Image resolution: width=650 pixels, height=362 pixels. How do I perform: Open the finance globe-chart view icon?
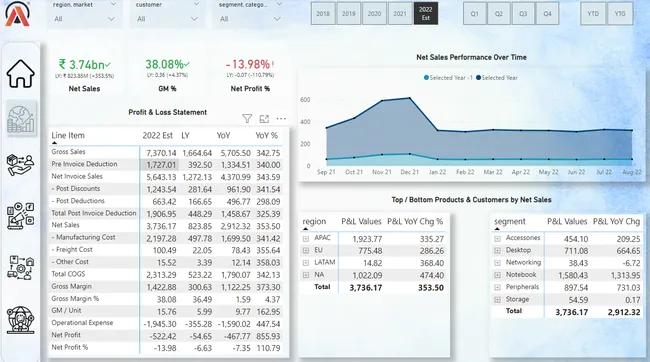(21, 119)
